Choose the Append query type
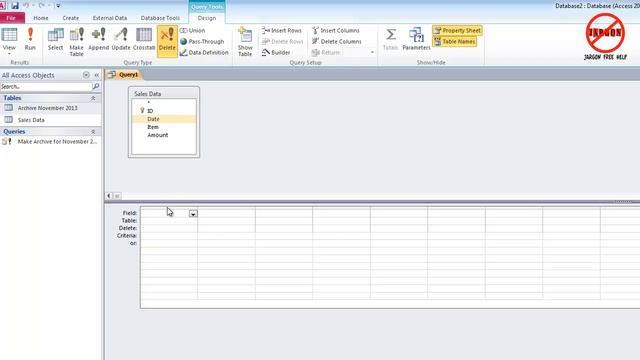Screen dimensions: 640x360 tap(99, 39)
